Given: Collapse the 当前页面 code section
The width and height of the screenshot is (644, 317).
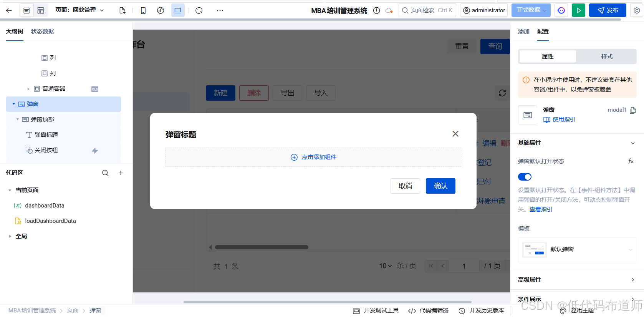Looking at the screenshot, I should click(x=10, y=190).
